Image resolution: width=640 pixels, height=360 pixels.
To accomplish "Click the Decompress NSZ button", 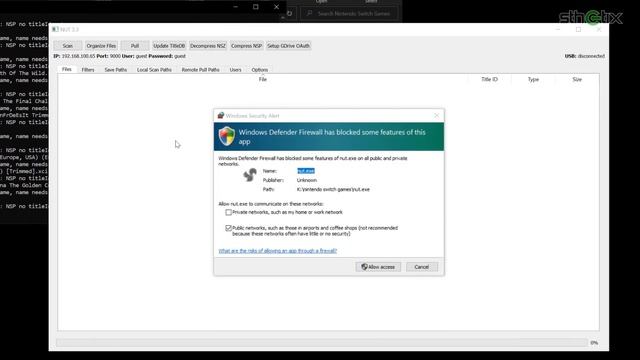I will (x=208, y=46).
